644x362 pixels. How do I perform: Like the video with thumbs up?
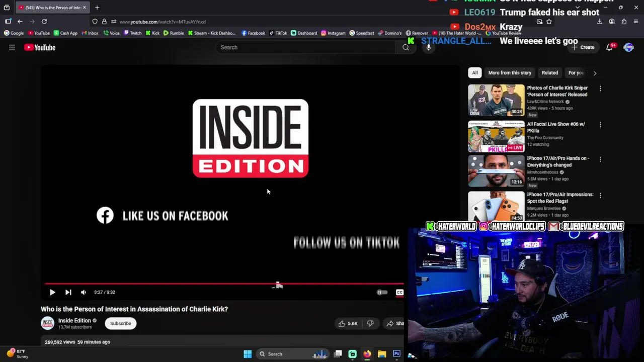pos(348,323)
